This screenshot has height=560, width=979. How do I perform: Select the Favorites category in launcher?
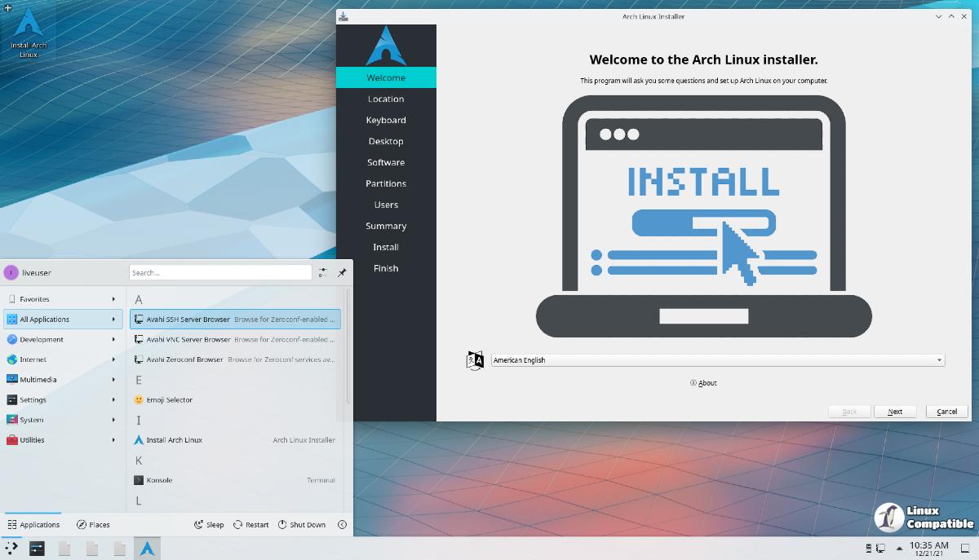tap(61, 299)
